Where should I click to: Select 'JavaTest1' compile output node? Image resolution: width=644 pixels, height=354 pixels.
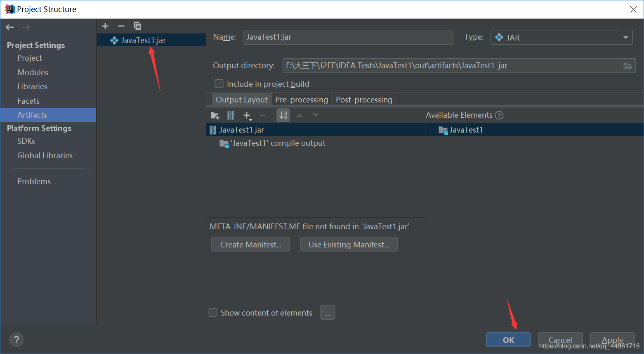tap(273, 143)
